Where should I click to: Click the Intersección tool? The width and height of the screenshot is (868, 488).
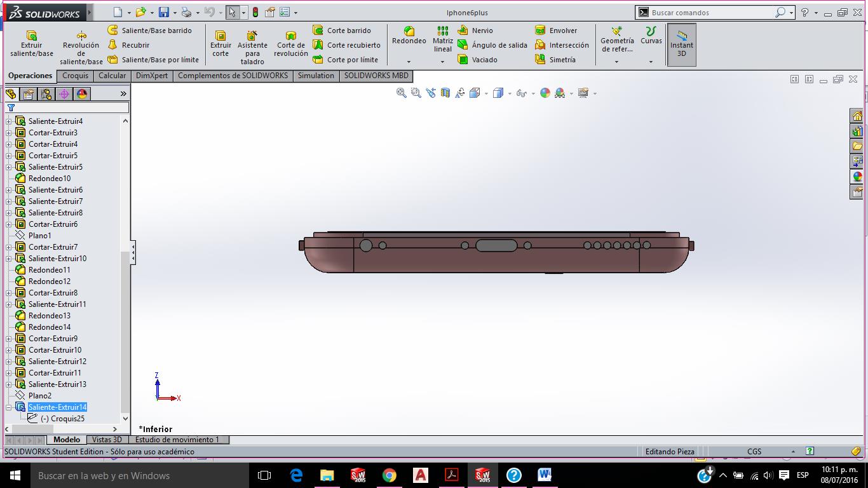pos(562,45)
